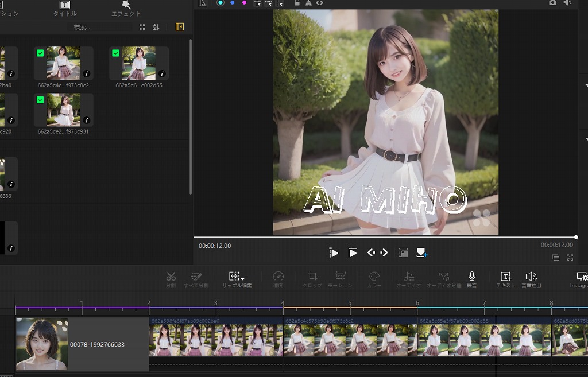The height and width of the screenshot is (377, 588).
Task: Switch media library to grid view
Action: pyautogui.click(x=142, y=27)
